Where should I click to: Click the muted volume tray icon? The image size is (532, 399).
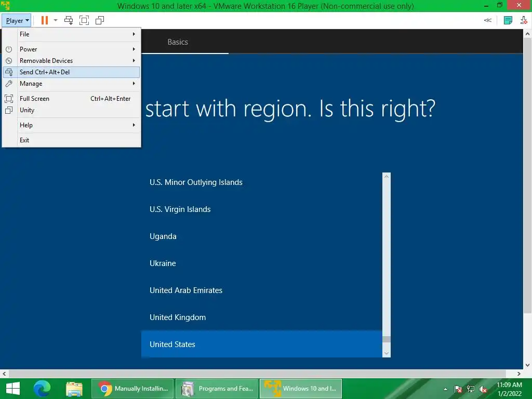(483, 389)
